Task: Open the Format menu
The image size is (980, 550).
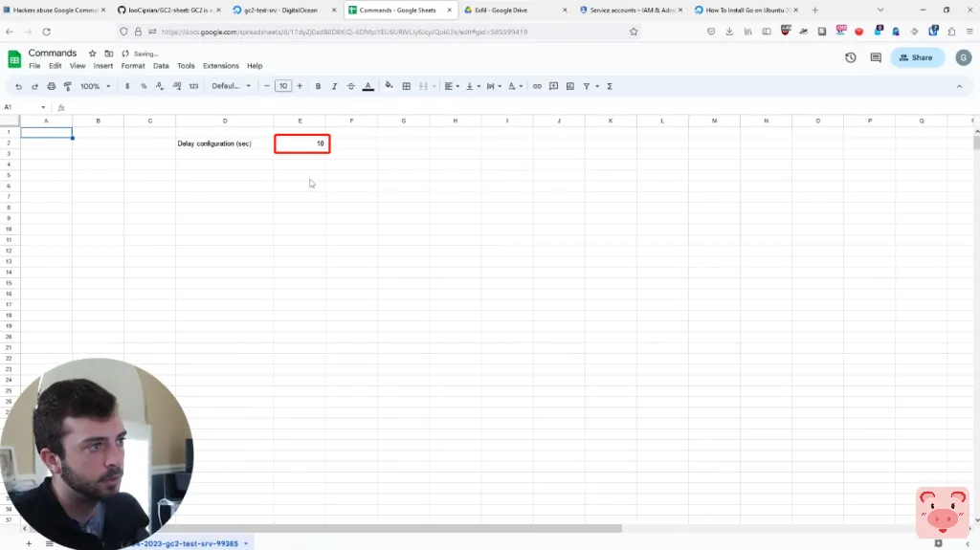Action: tap(133, 66)
